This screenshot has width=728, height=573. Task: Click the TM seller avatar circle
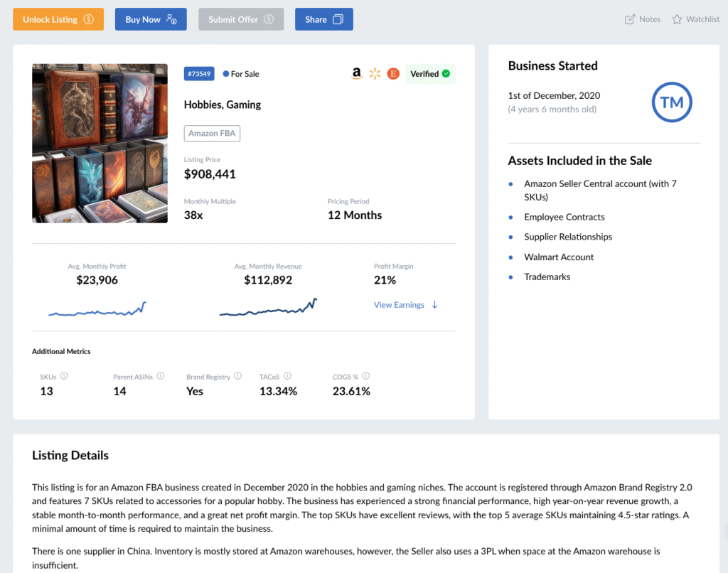point(672,102)
